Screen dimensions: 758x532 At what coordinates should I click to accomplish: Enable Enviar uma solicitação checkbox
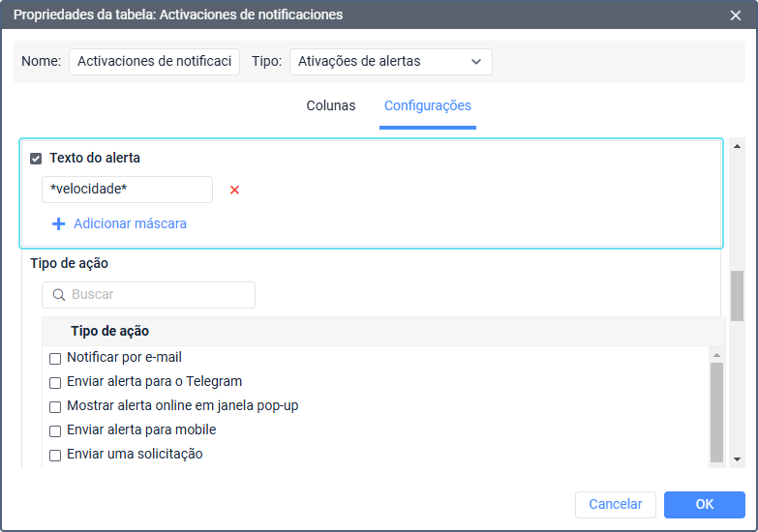click(x=55, y=455)
